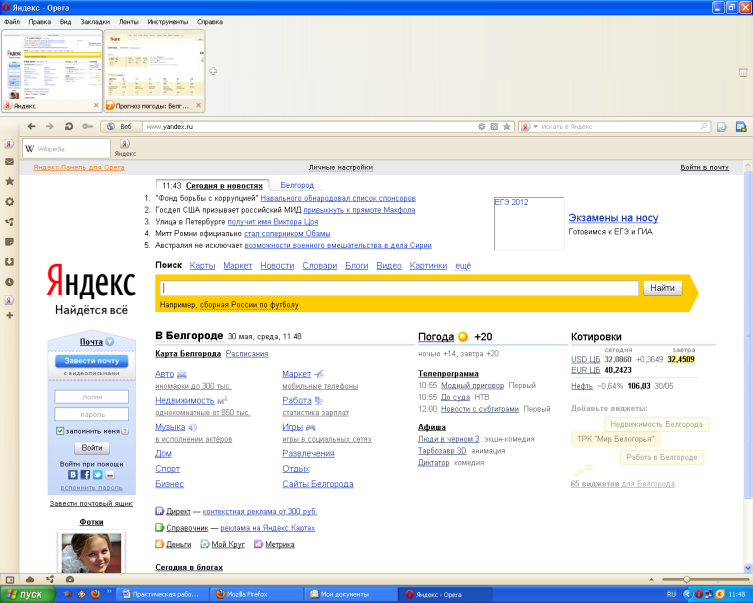This screenshot has height=603, width=753.
Task: Open the 'Войти в почту' link
Action: (x=704, y=168)
